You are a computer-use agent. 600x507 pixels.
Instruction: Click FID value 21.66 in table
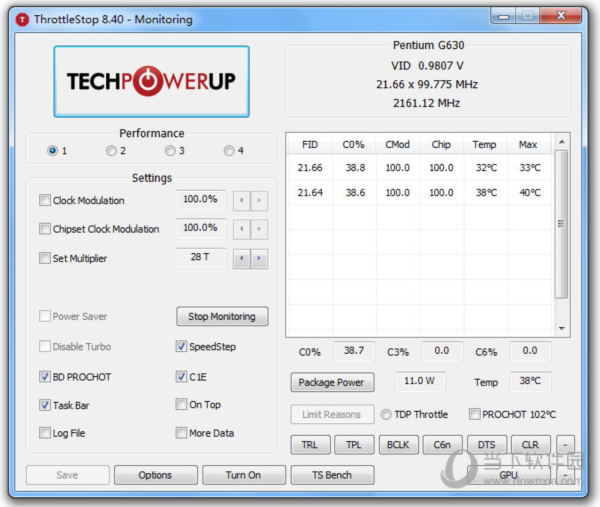pyautogui.click(x=310, y=168)
